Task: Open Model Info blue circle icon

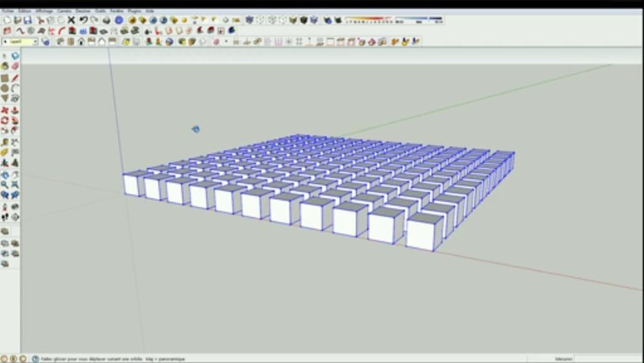Action: [119, 20]
